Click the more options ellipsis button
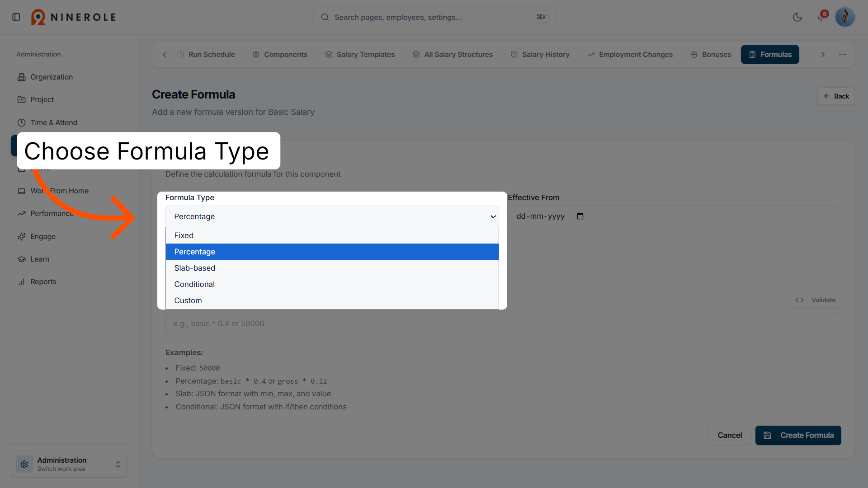 [x=843, y=54]
